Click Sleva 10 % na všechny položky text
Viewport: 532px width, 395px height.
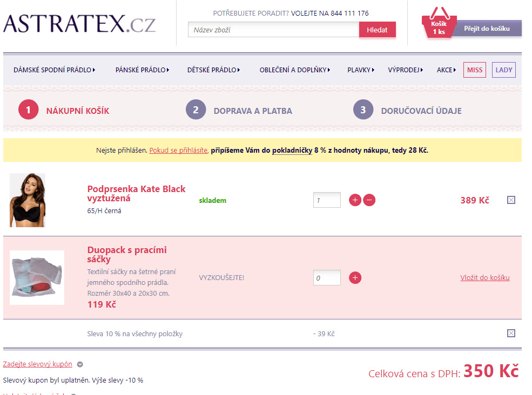(x=134, y=333)
